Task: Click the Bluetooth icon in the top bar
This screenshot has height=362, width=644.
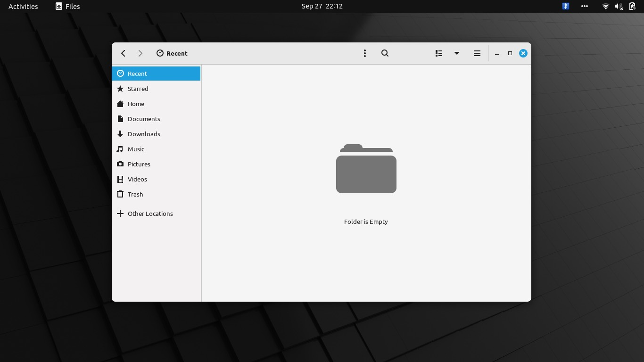Action: (565, 6)
